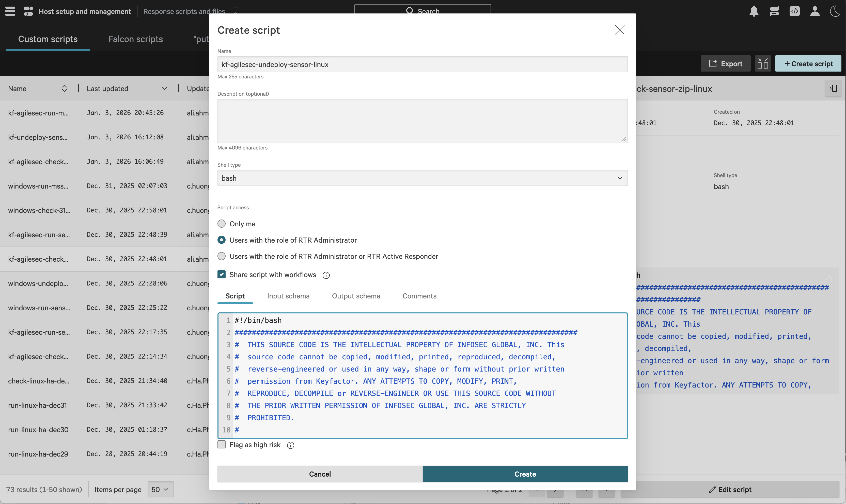
Task: Open the notifications bell
Action: [x=754, y=11]
